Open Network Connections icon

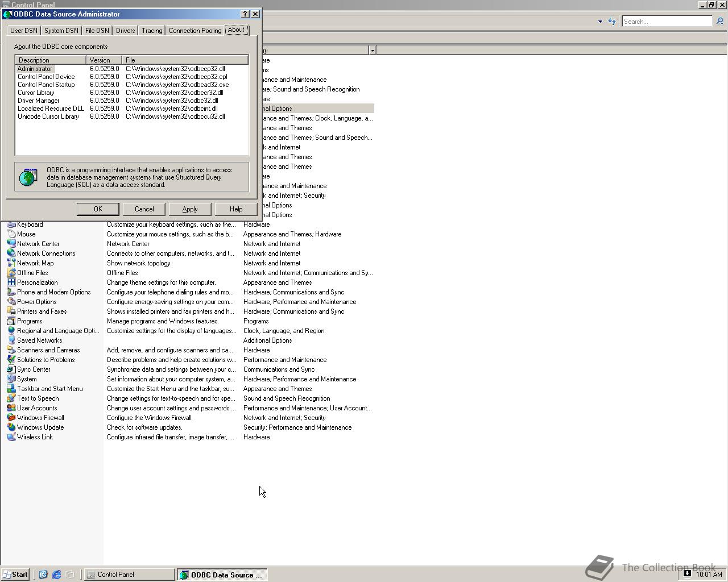tap(11, 253)
